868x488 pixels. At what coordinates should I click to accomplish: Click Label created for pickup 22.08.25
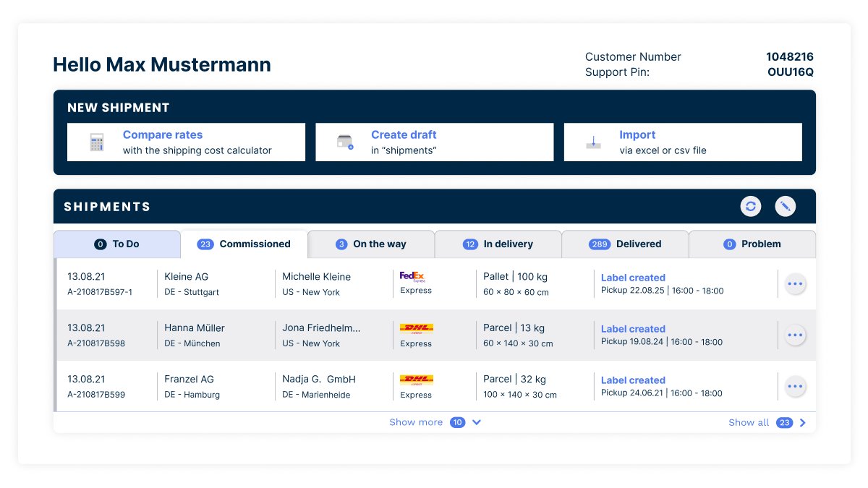(633, 278)
